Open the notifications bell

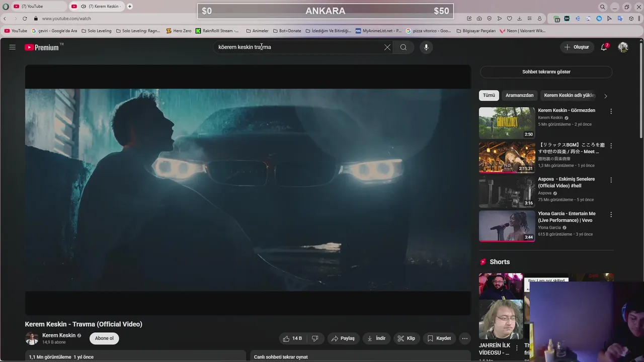click(x=604, y=47)
